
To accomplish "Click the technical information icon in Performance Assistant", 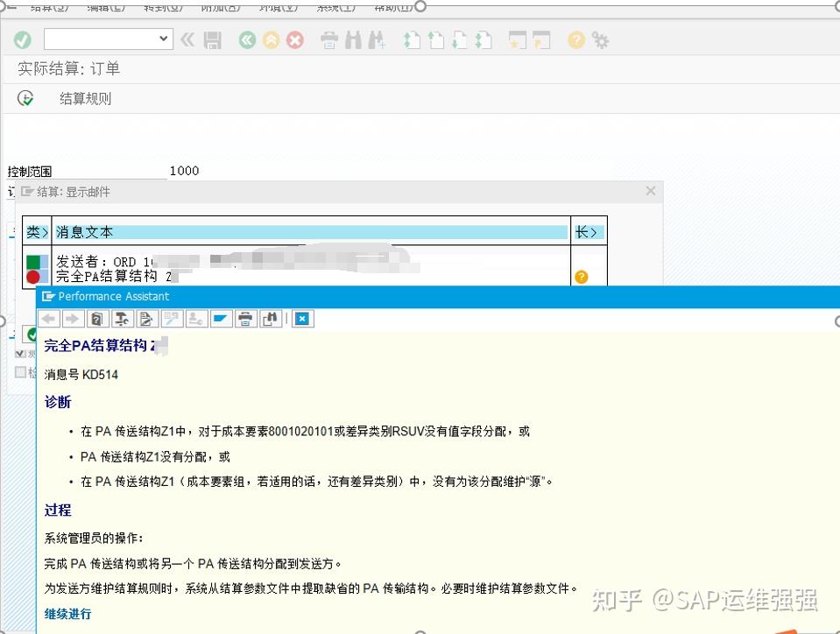I will (x=120, y=318).
